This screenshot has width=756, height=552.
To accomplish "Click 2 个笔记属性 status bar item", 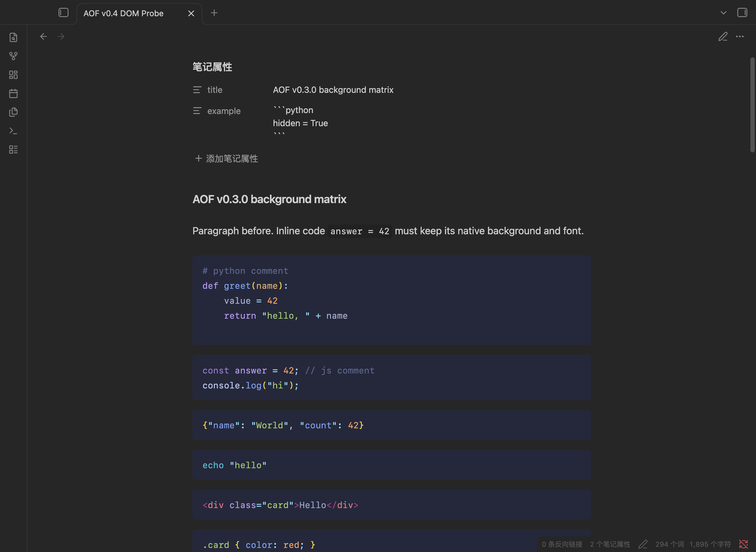I will coord(610,544).
